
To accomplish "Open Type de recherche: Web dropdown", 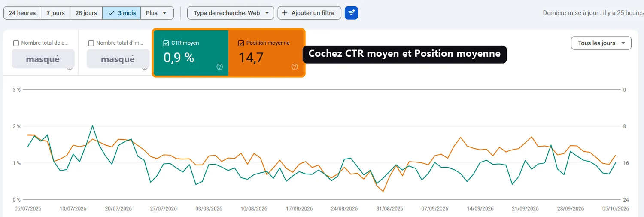I will click(231, 13).
